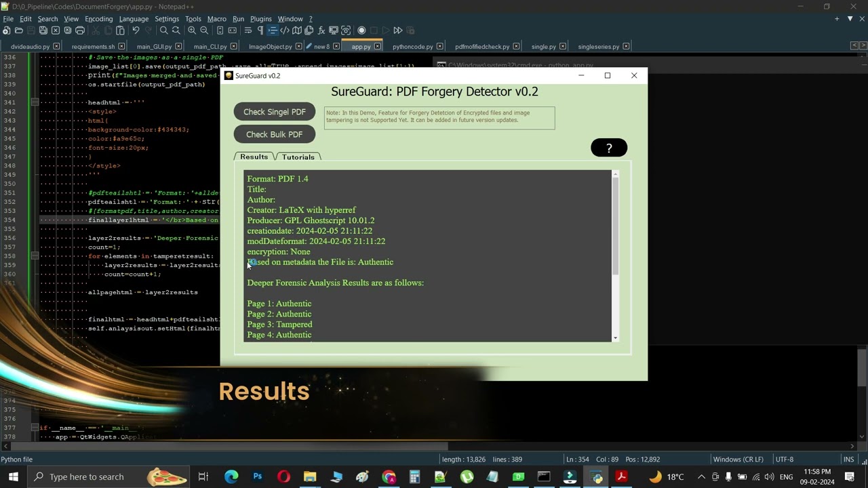
Task: Open the document list dropdown arrow top-right
Action: click(850, 19)
